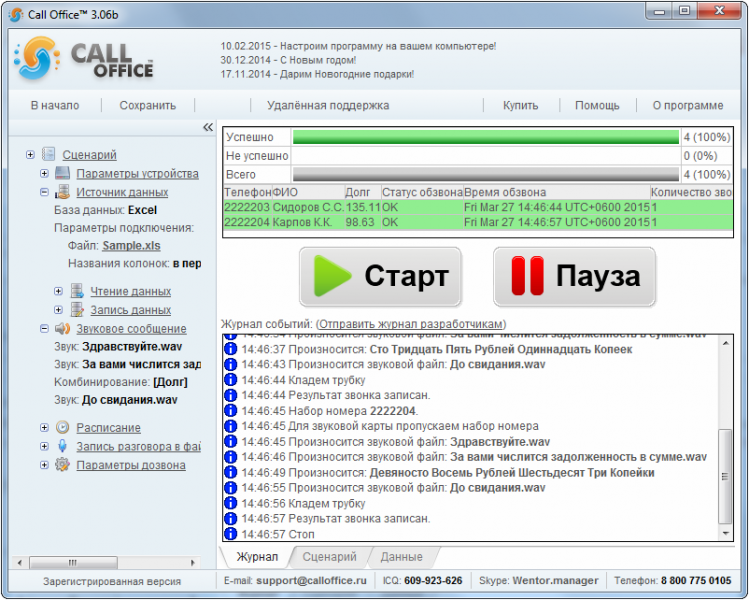This screenshot has width=749, height=600.
Task: Click the Расписание clock icon
Action: coord(63,427)
